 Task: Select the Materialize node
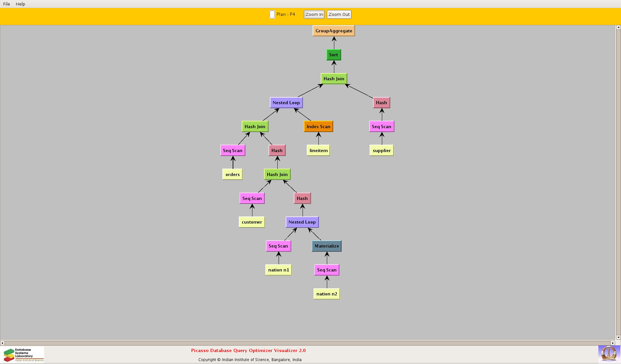pos(327,246)
